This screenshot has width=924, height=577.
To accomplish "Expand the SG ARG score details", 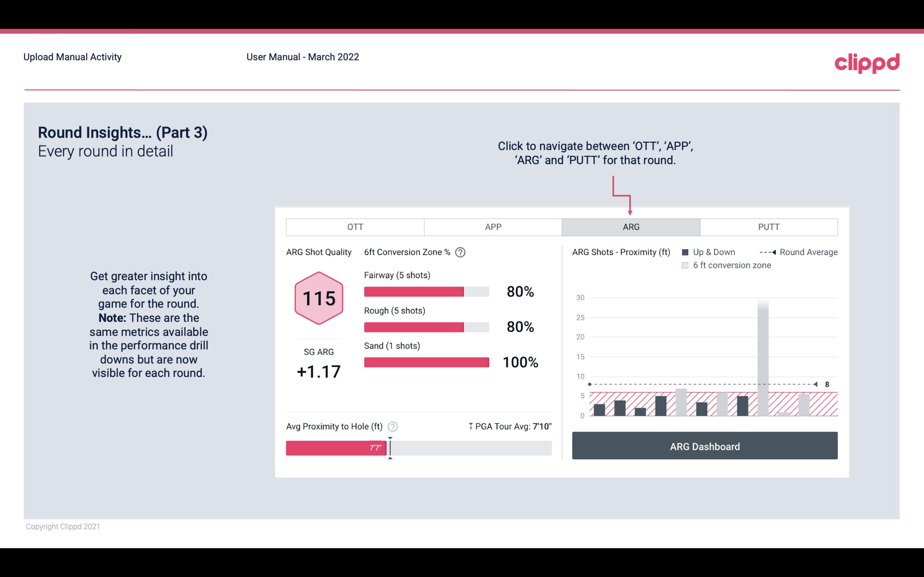I will click(318, 371).
